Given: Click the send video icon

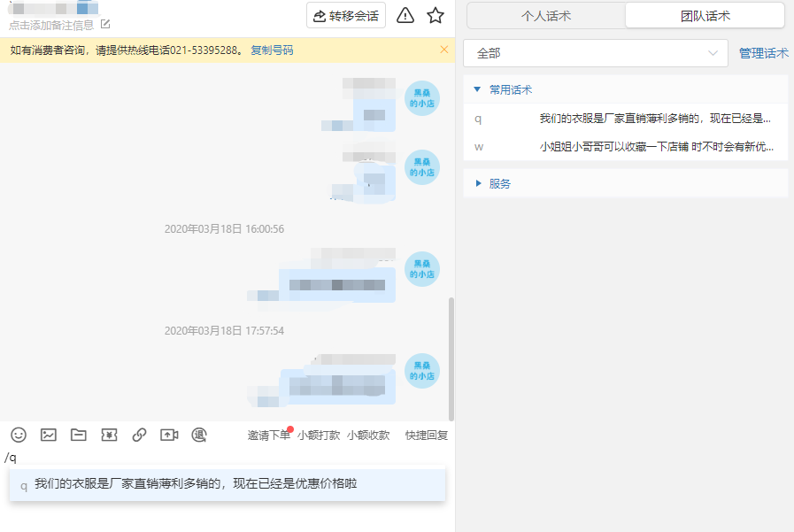Looking at the screenshot, I should [169, 435].
